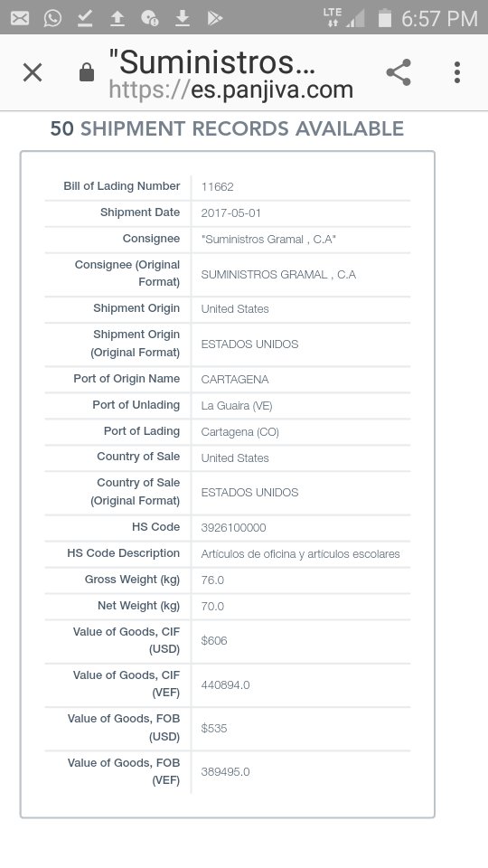The height and width of the screenshot is (868, 488).
Task: Tap the padlock secure site icon
Action: click(x=87, y=72)
